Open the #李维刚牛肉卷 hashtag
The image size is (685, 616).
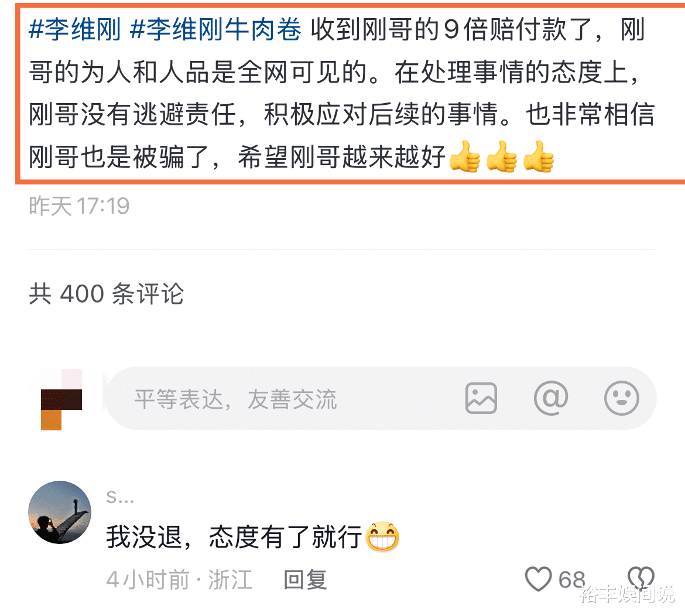tap(215, 30)
